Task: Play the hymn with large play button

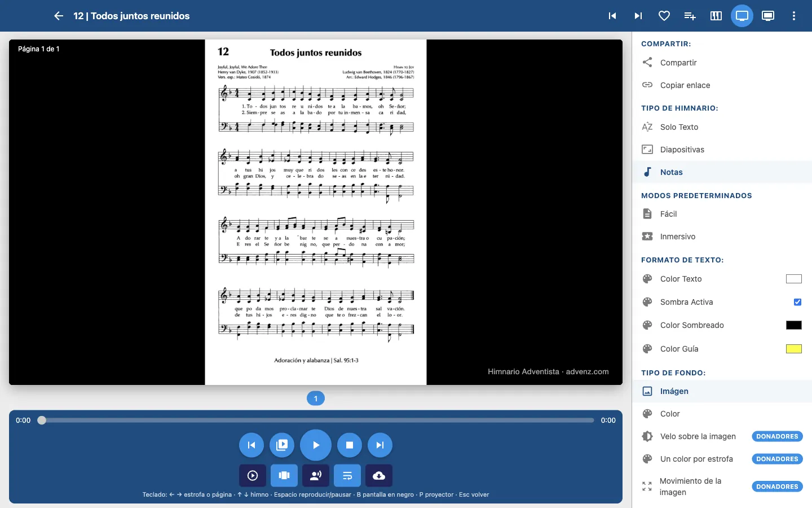Action: (316, 445)
